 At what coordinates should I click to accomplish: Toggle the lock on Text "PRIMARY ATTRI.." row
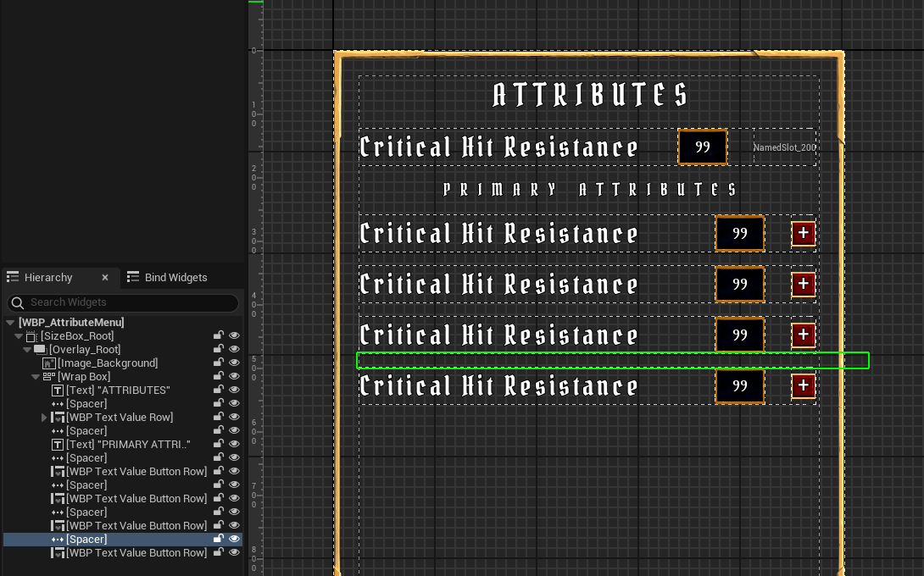[218, 444]
